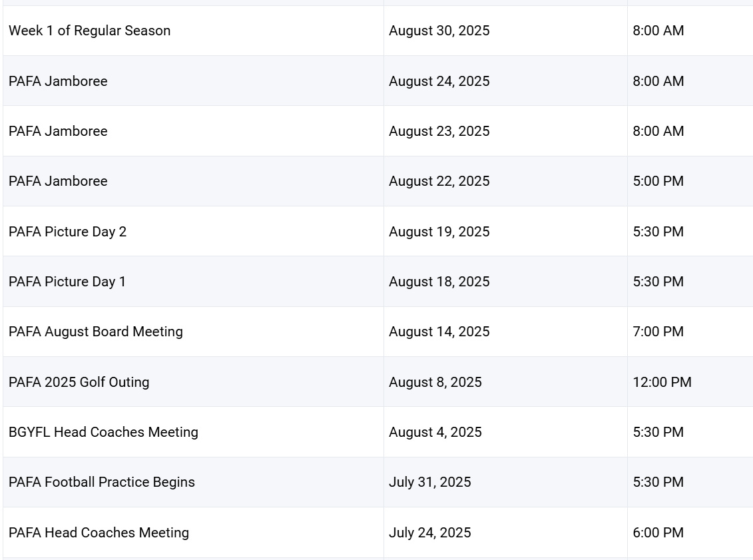Click the August 14, 2025 date cell

[439, 332]
